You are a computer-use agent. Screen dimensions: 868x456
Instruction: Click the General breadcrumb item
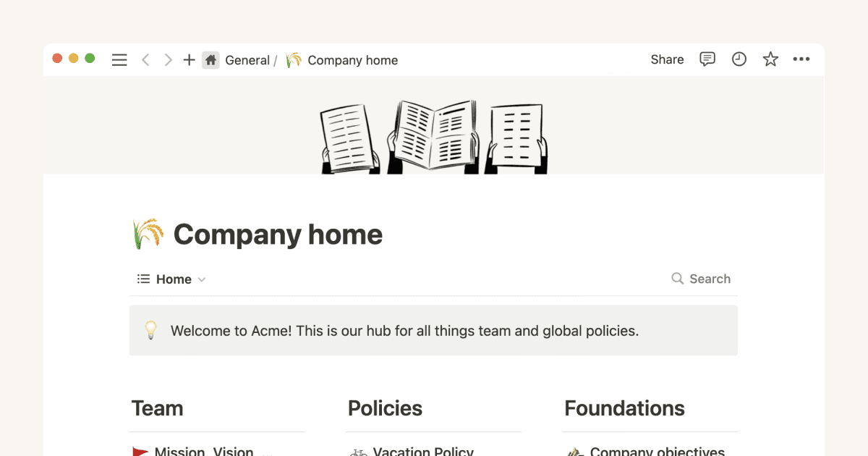249,60
